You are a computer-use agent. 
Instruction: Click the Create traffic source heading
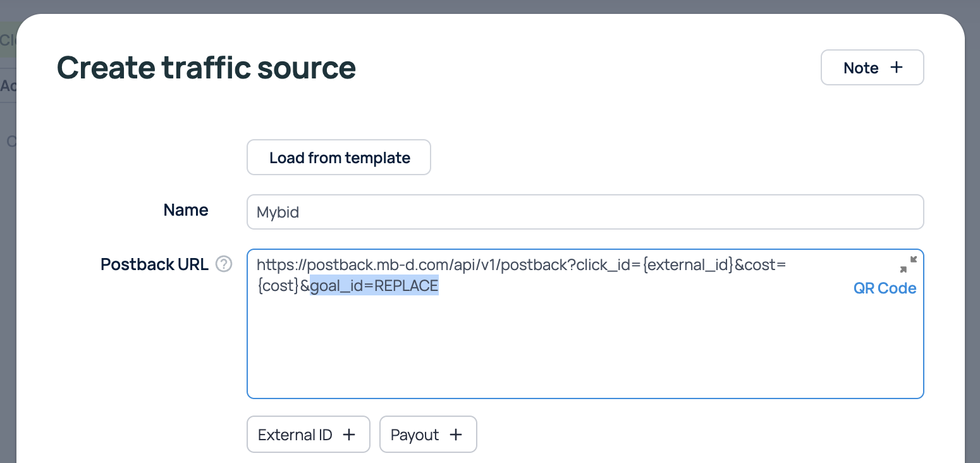click(206, 68)
